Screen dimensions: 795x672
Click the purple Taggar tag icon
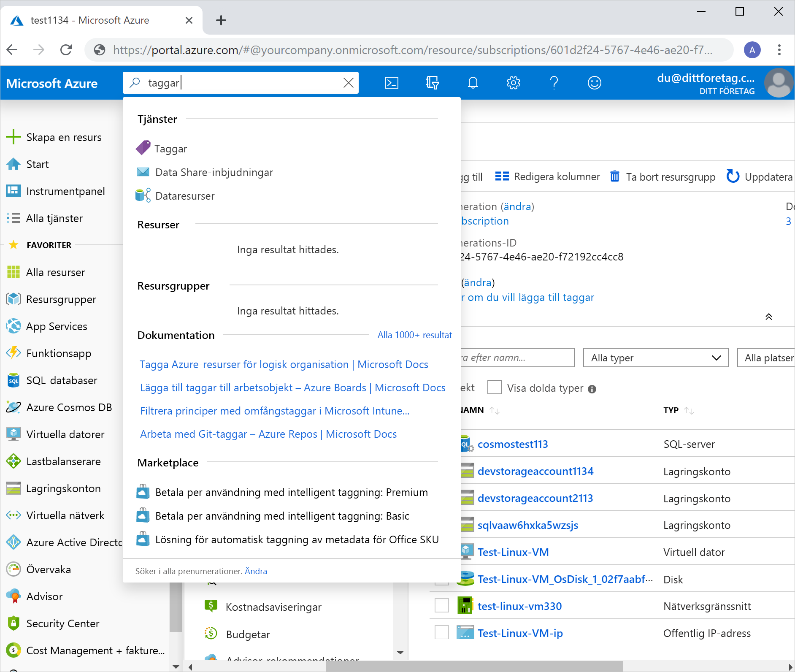[143, 148]
